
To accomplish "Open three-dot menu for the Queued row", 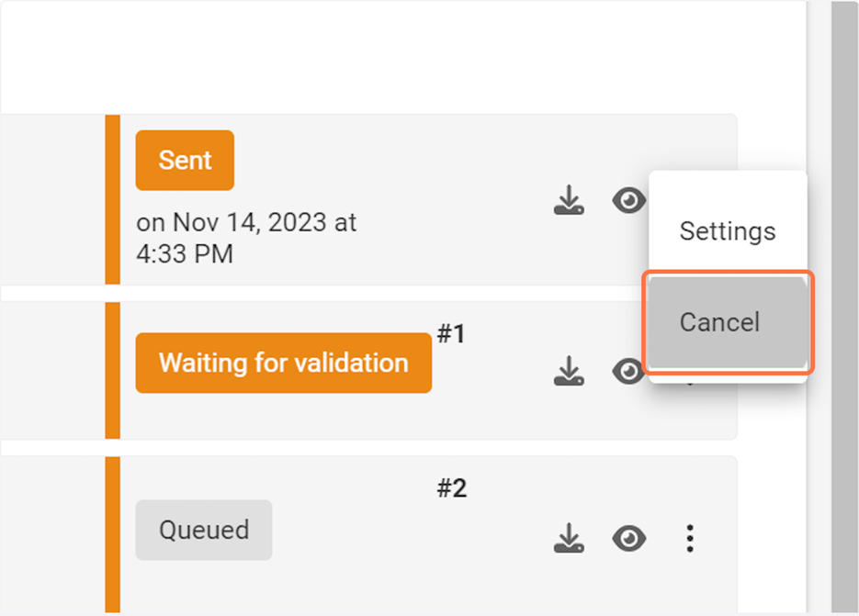I will (690, 539).
